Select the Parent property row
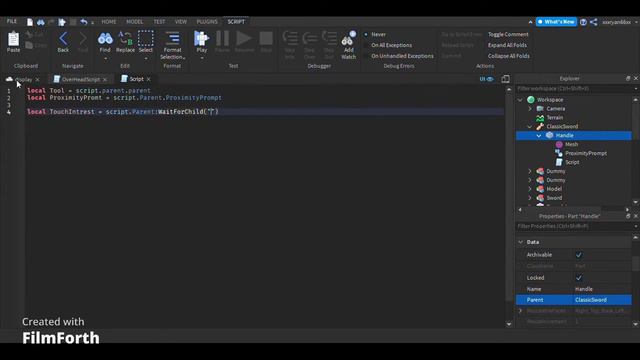Screen dimensions: 640x360 point(573,300)
